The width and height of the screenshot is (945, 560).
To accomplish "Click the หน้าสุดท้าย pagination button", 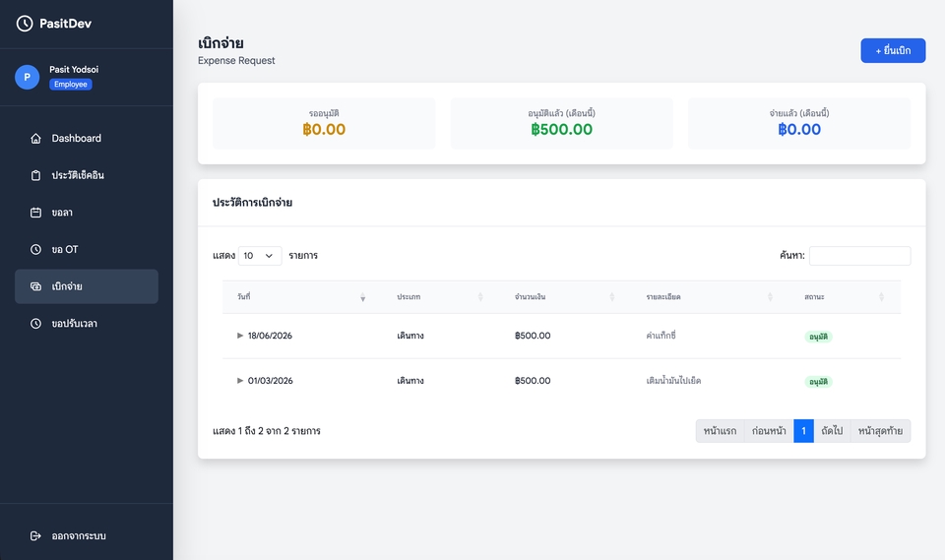I will click(880, 431).
